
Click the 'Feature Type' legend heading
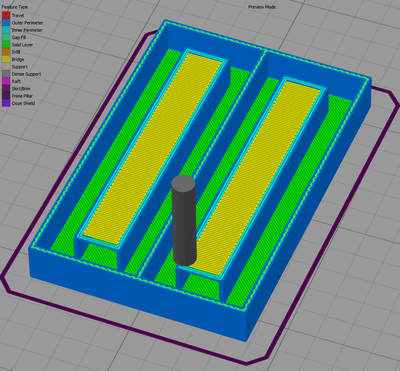(x=15, y=7)
